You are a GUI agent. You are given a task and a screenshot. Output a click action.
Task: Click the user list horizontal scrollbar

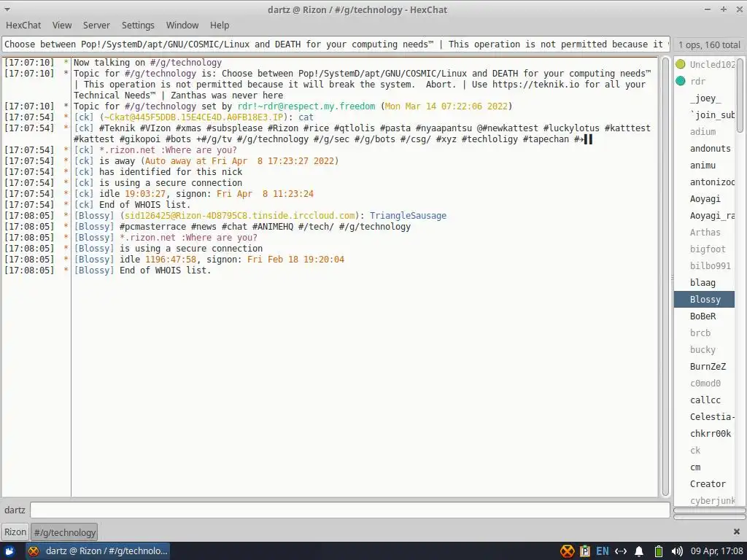pos(709,510)
